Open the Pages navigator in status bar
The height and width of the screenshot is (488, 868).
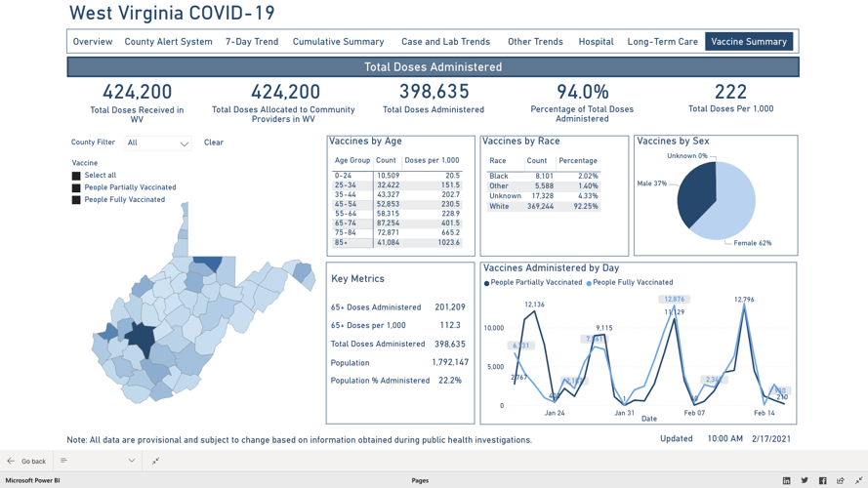(420, 480)
